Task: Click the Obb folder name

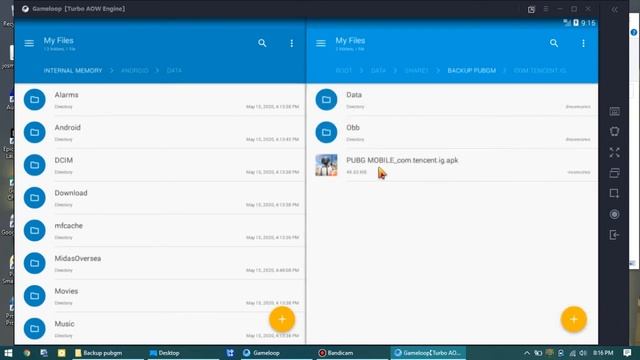Action: [353, 127]
